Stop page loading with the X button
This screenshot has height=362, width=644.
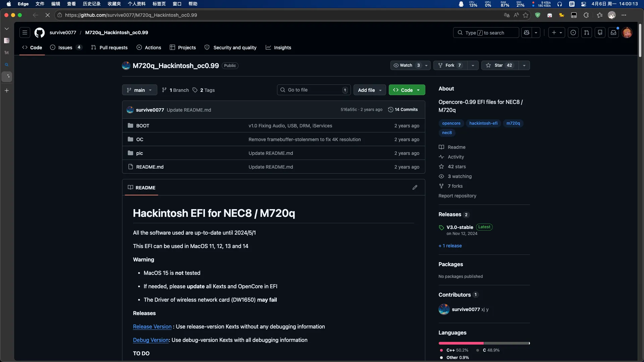coord(48,15)
